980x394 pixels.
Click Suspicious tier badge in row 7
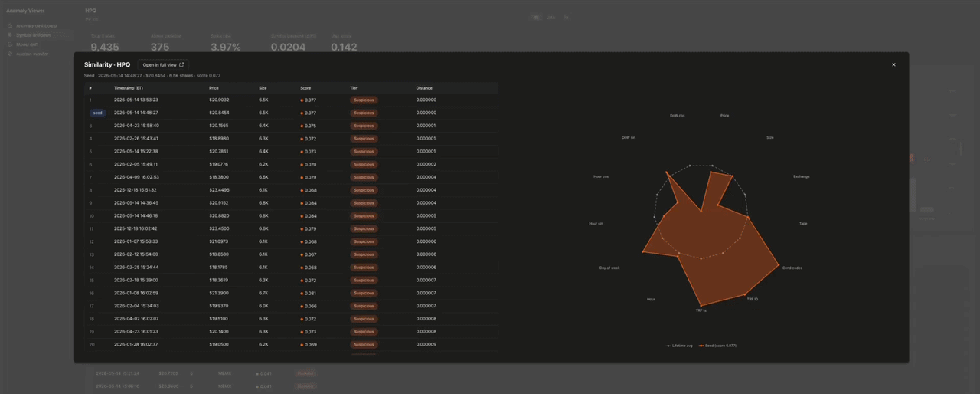pos(364,177)
